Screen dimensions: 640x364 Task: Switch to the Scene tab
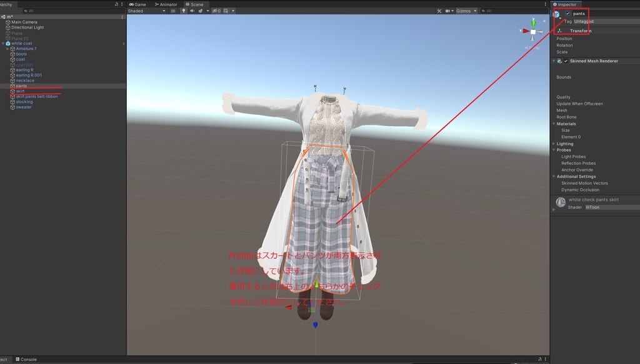(195, 4)
